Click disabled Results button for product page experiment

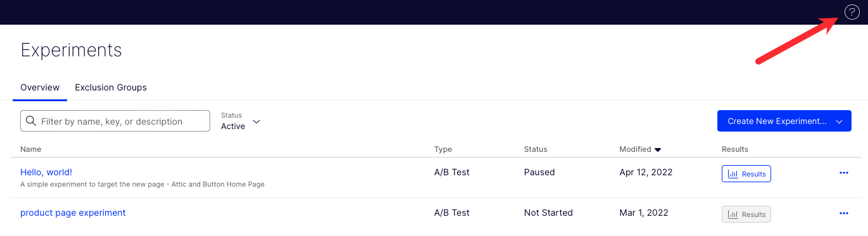(746, 214)
